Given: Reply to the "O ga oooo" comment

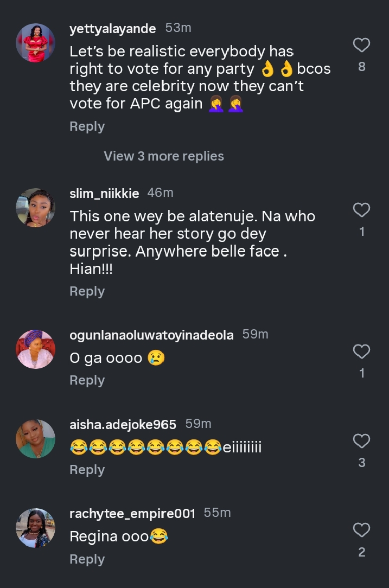Looking at the screenshot, I should (x=87, y=380).
